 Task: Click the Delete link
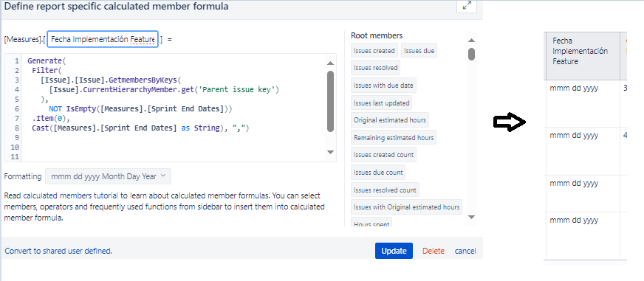(x=434, y=251)
